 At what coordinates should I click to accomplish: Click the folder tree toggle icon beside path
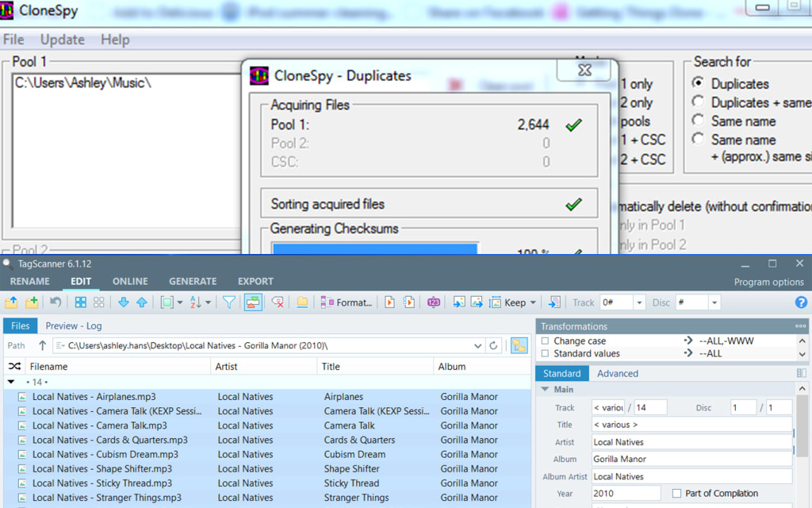tap(519, 345)
